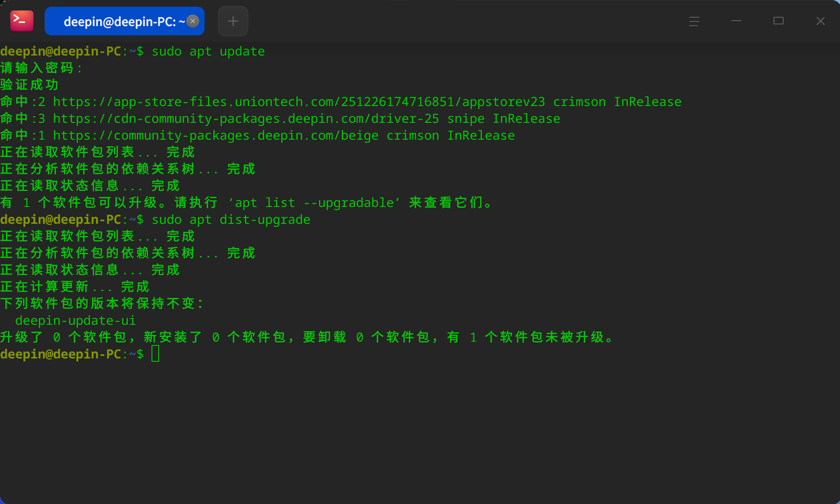This screenshot has height=504, width=840.
Task: Click the 正在计算更新 output line
Action: pos(75,287)
